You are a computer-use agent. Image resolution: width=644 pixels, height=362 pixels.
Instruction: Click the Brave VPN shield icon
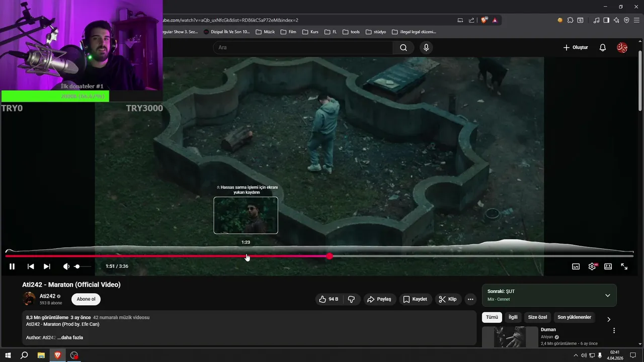tap(626, 20)
